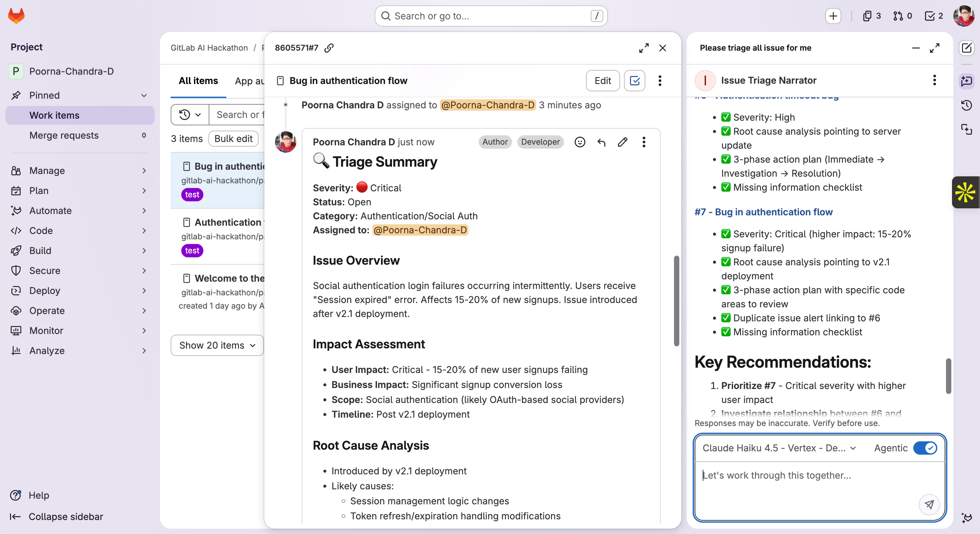Click the reply arrow on the comment
The width and height of the screenshot is (980, 534).
tap(601, 142)
